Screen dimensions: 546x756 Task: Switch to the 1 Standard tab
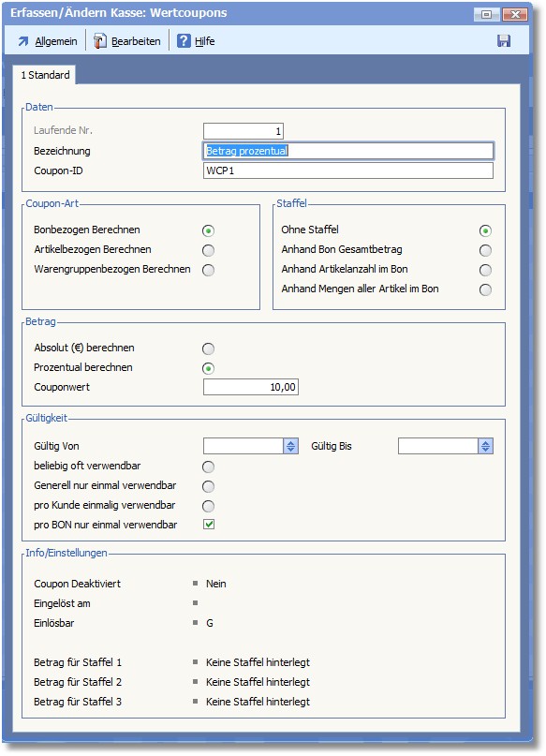click(x=45, y=75)
